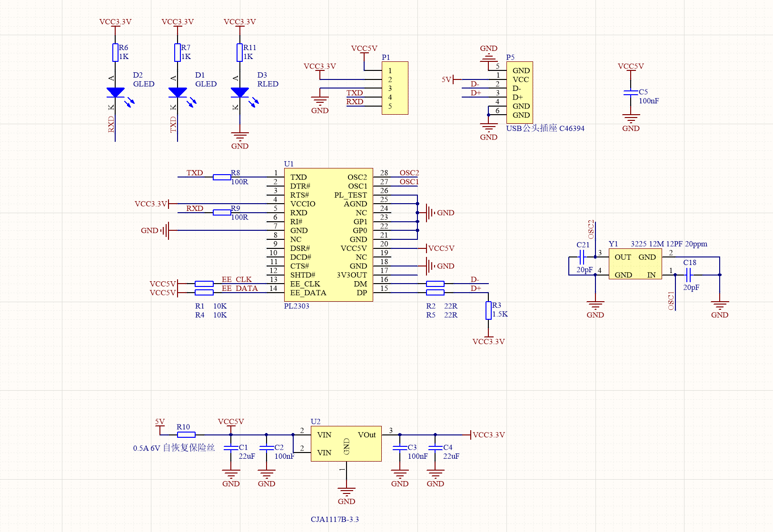Click the TXD net label left of R8
The height and width of the screenshot is (532, 773).
195,173
